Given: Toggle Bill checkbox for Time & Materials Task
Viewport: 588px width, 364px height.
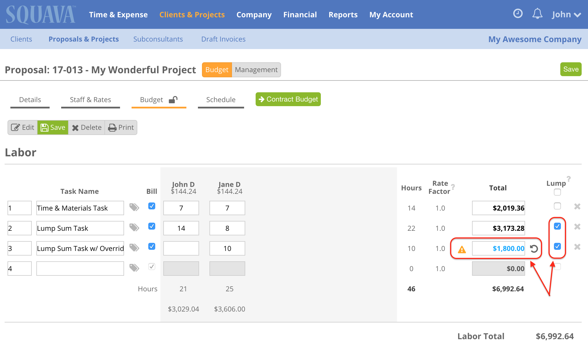Looking at the screenshot, I should [x=152, y=206].
